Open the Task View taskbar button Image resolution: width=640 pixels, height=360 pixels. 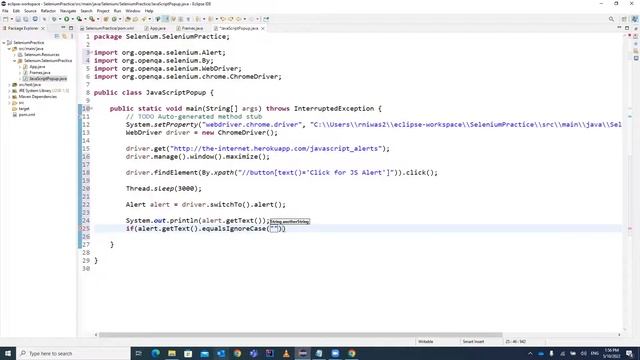138,353
